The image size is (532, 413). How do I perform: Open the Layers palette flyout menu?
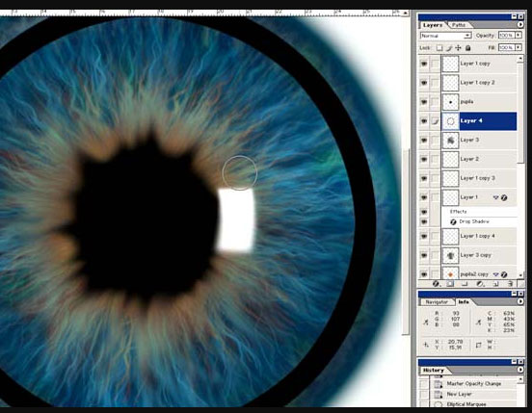tap(520, 25)
